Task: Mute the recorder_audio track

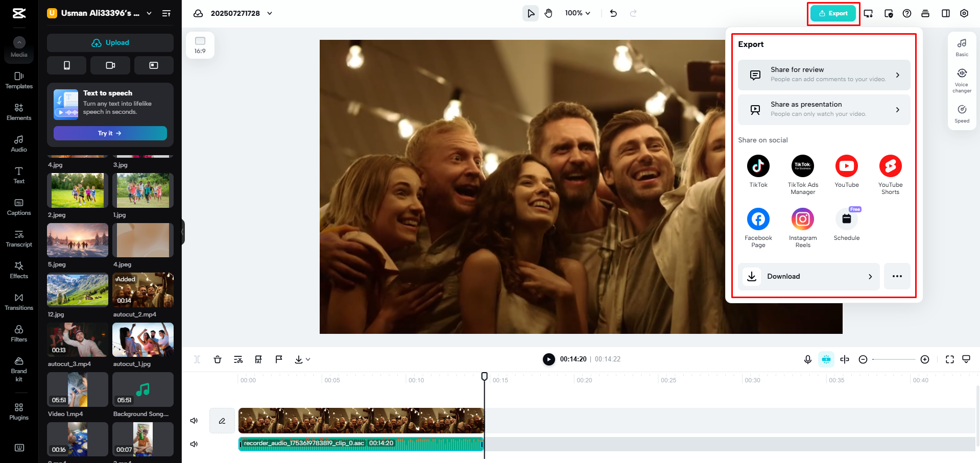Action: click(194, 443)
